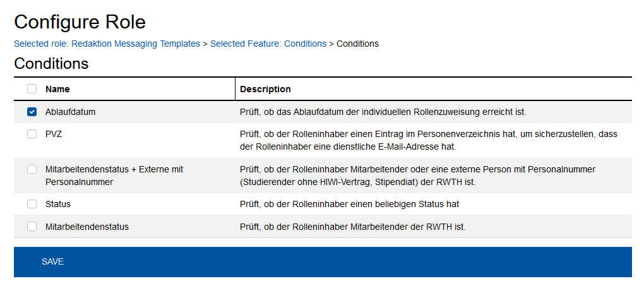Click the Description column header

(265, 89)
